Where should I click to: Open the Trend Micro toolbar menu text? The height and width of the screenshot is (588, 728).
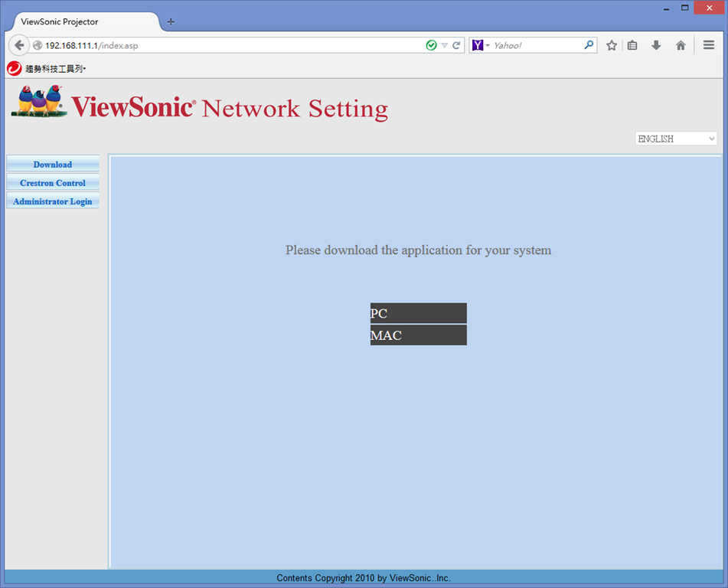click(x=56, y=69)
